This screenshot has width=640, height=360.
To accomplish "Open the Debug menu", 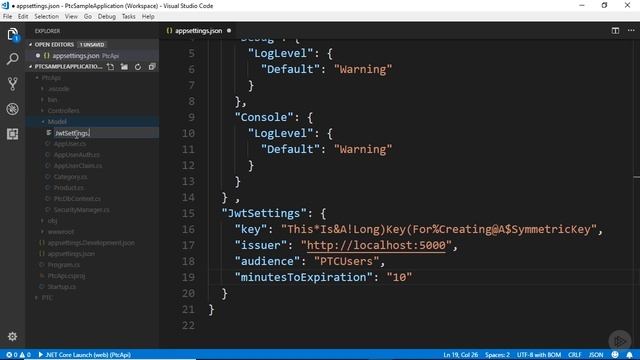I will pos(107,16).
